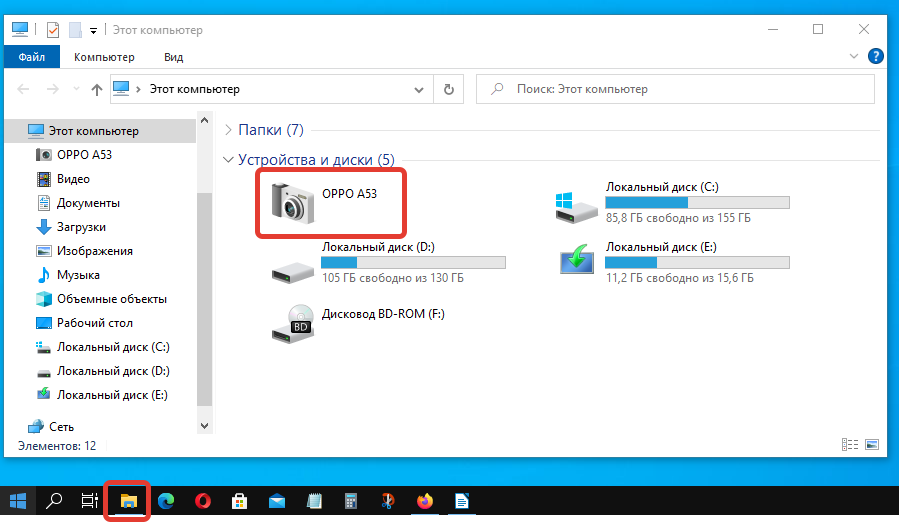Screen dimensions: 899x522
Task: Select Загрузки in the navigation pane
Action: 80,227
